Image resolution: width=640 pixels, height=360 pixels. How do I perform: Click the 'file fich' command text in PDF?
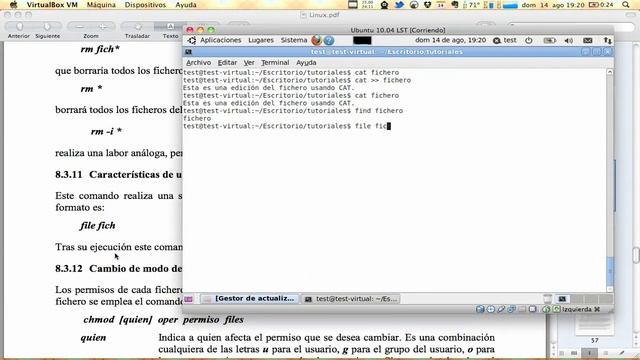pos(98,225)
